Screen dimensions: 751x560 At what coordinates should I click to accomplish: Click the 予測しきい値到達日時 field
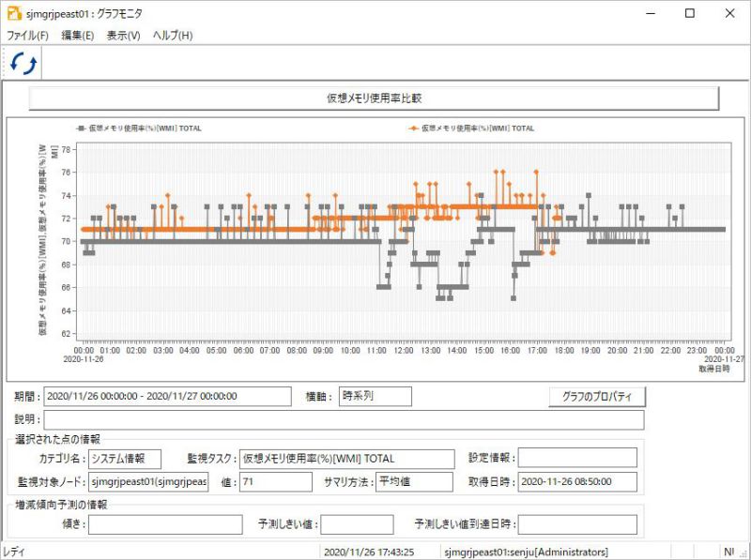click(x=577, y=524)
